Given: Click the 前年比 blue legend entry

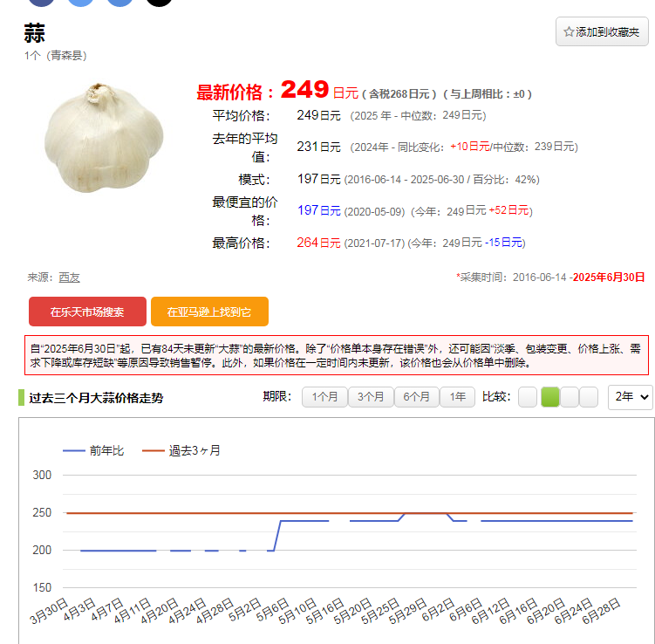Looking at the screenshot, I should point(94,450).
